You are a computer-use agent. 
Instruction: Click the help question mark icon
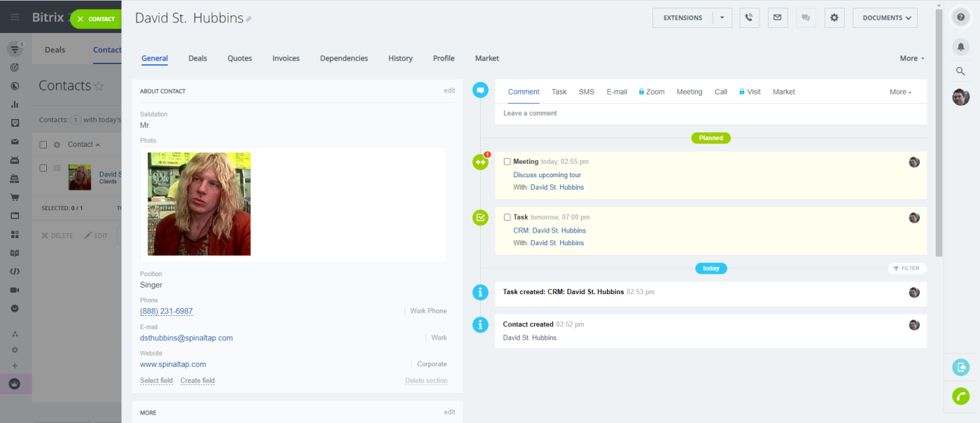tap(960, 18)
